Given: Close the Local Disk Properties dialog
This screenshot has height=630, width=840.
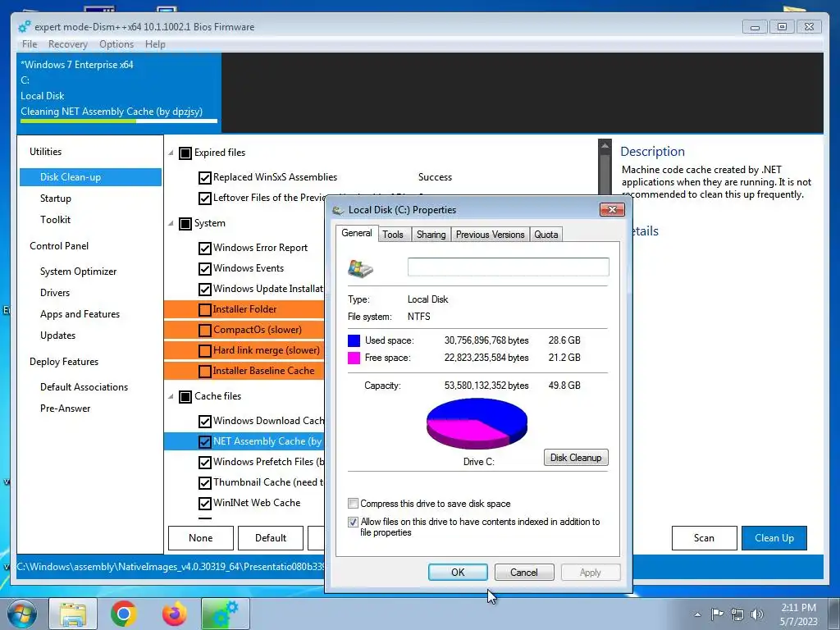Looking at the screenshot, I should pyautogui.click(x=612, y=209).
